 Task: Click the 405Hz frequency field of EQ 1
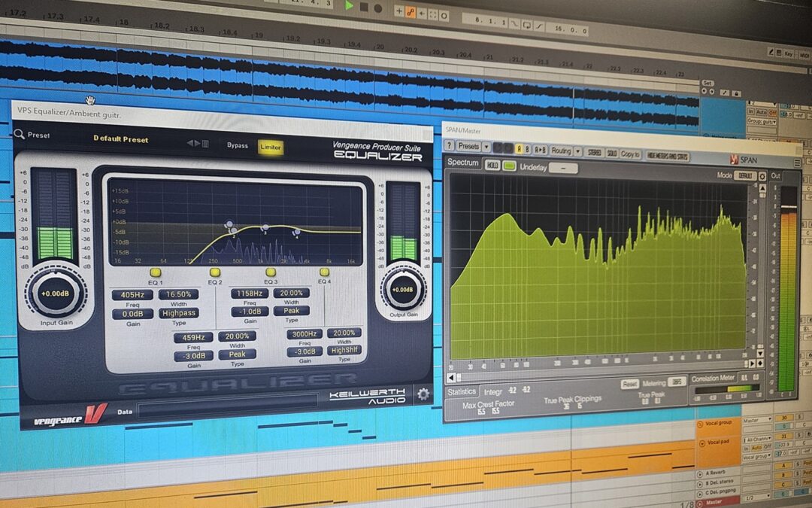(x=132, y=295)
